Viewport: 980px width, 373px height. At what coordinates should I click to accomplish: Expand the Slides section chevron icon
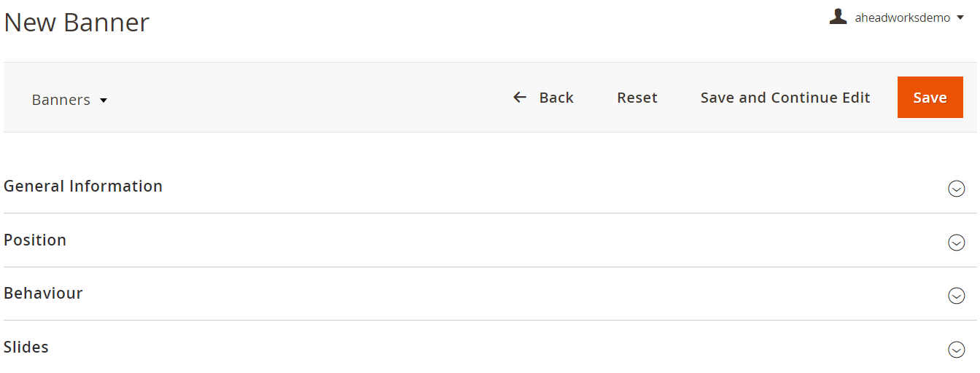[x=956, y=350]
